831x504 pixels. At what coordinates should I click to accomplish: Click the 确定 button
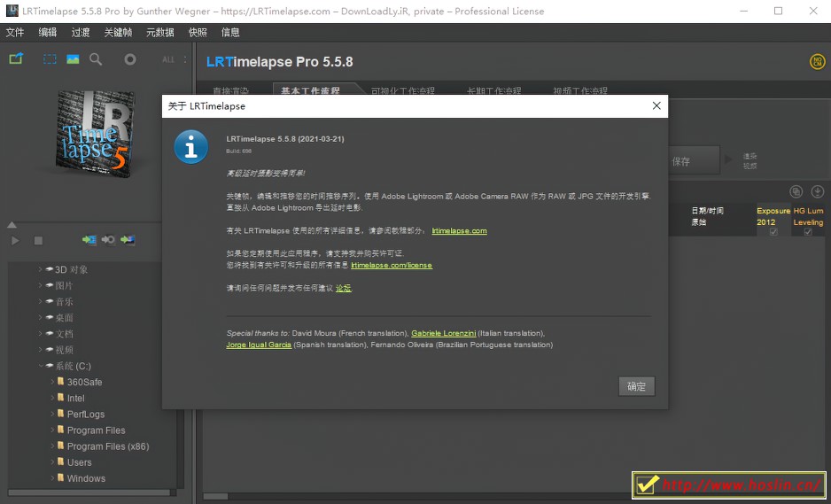click(x=636, y=386)
